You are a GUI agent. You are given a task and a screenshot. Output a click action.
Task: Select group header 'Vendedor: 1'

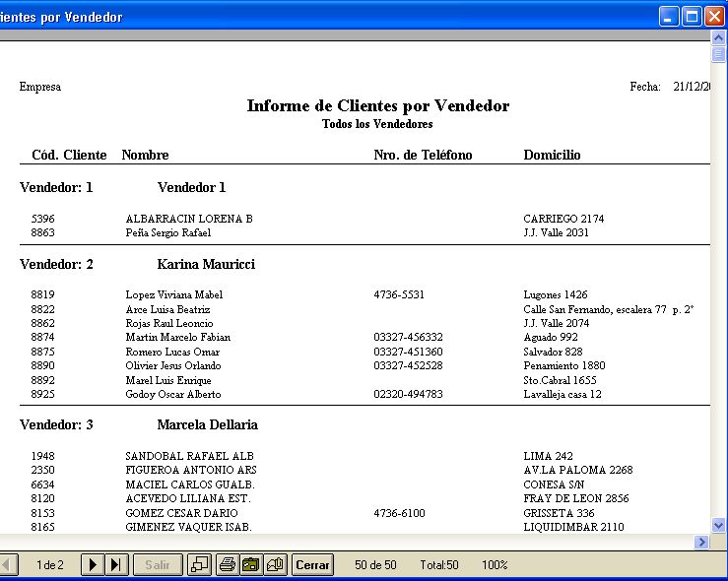(x=56, y=187)
